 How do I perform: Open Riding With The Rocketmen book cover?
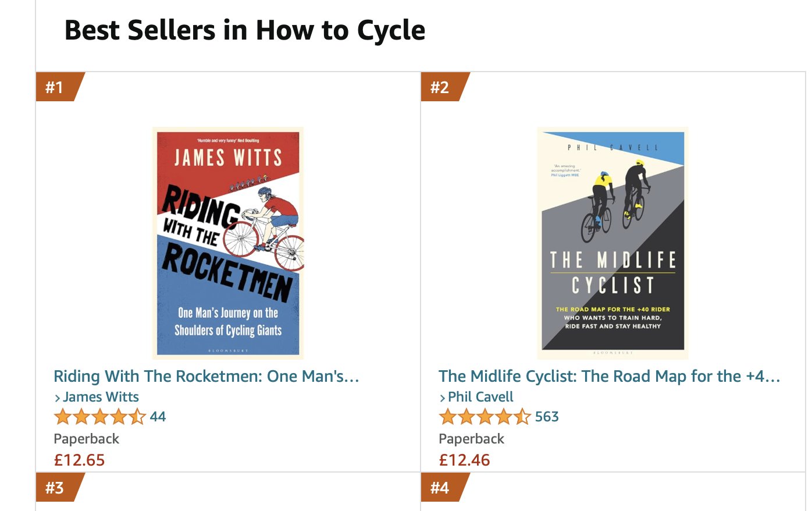pyautogui.click(x=228, y=243)
